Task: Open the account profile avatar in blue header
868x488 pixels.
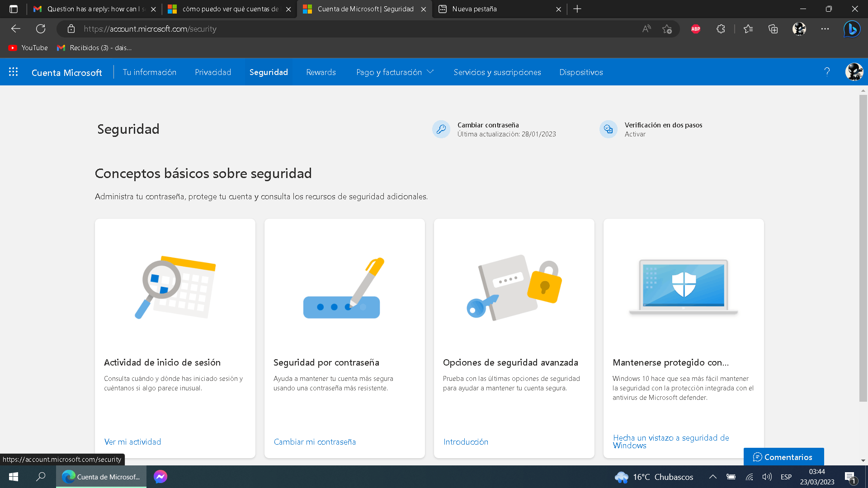Action: 854,72
